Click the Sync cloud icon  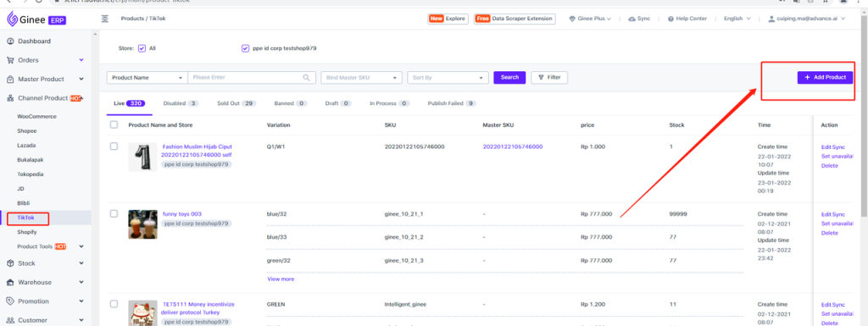coord(632,19)
